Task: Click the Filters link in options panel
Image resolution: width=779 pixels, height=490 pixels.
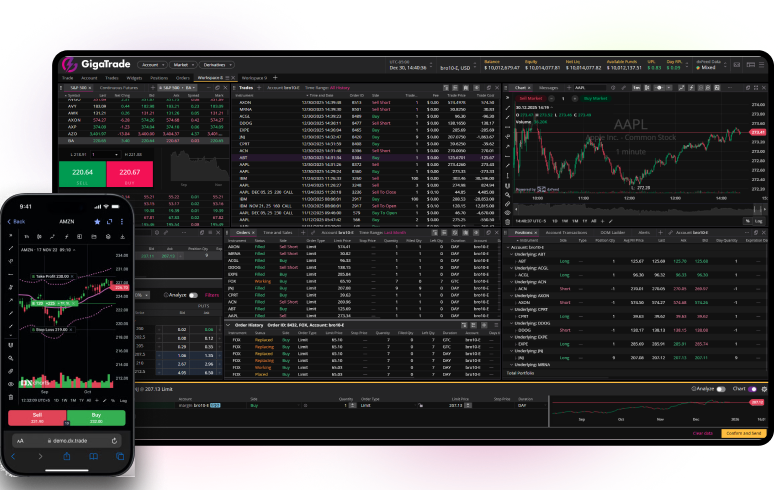Action: point(212,295)
